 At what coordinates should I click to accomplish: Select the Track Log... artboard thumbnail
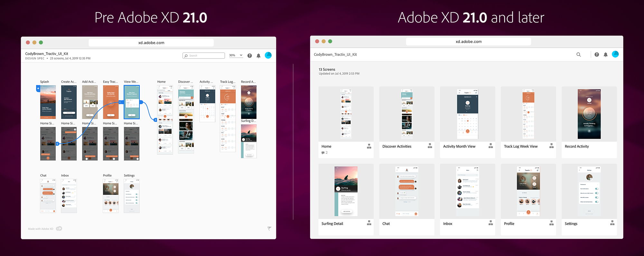(228, 119)
